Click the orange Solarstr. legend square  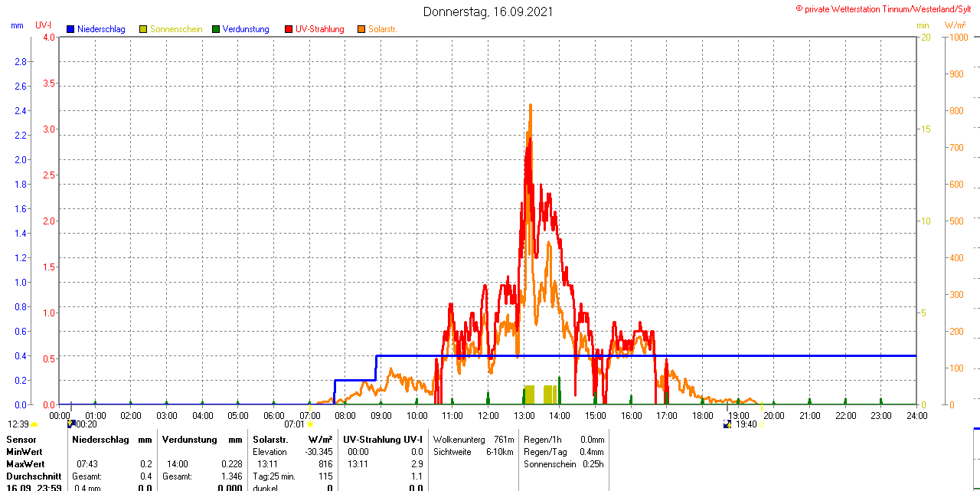[361, 29]
